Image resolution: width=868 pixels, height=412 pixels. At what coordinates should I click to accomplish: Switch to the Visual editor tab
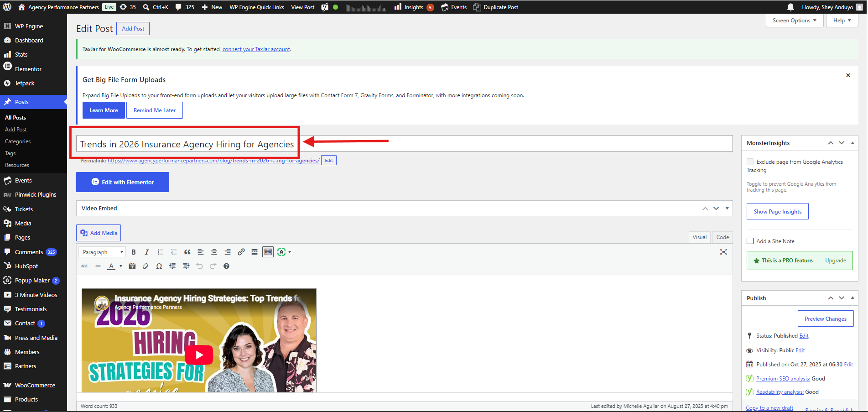(x=699, y=237)
